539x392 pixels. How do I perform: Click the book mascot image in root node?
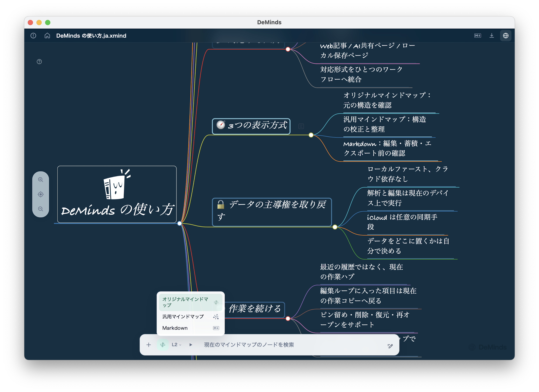[x=117, y=185]
